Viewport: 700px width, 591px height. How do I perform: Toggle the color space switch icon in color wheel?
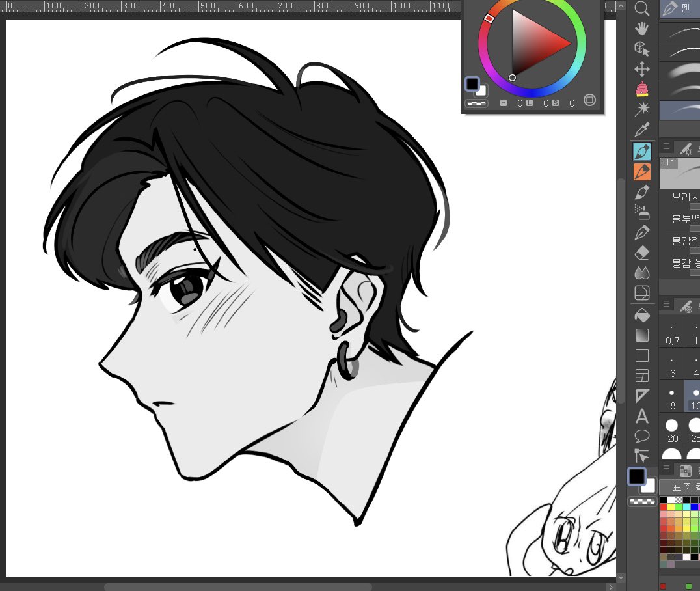coord(590,100)
